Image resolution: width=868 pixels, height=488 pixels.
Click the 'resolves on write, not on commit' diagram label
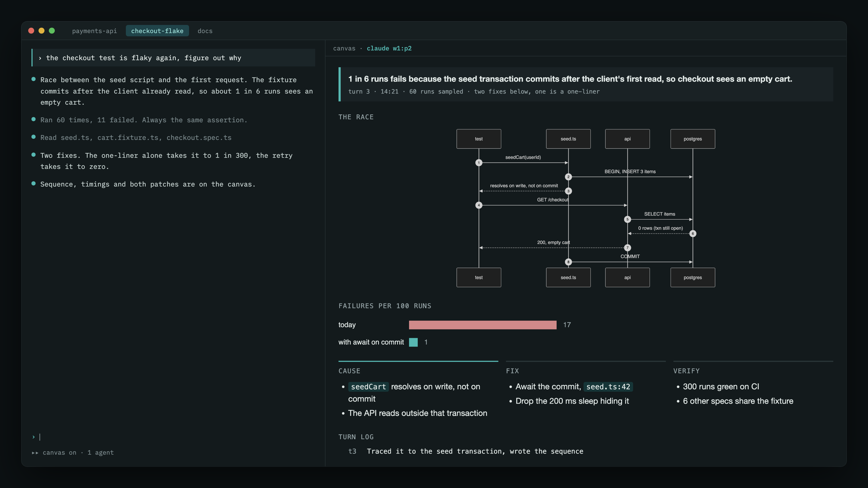[x=524, y=185]
